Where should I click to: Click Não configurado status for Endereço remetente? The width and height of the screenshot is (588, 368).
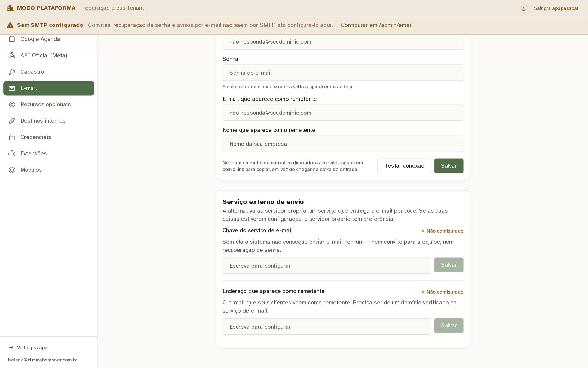coord(442,292)
